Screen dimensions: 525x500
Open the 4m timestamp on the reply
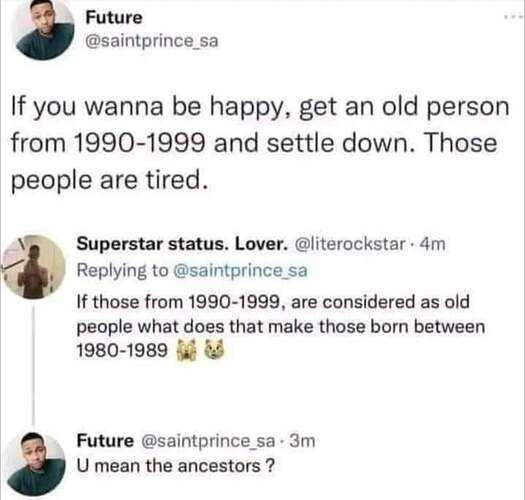(x=432, y=244)
